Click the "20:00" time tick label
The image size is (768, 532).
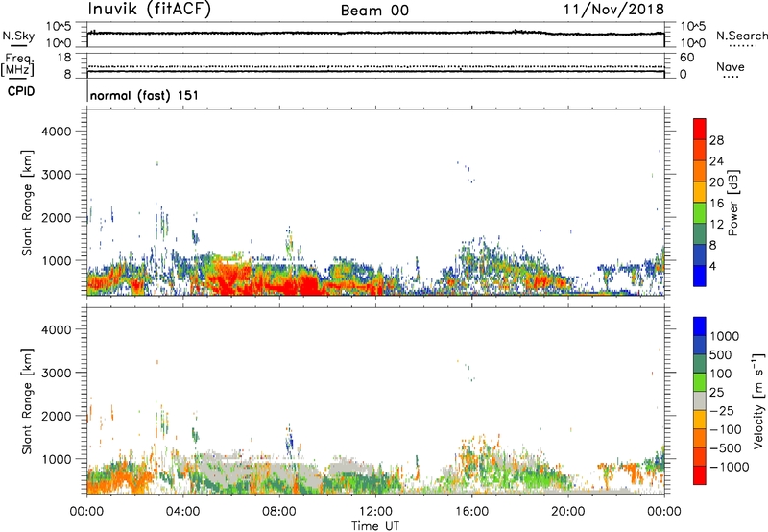tap(568, 512)
